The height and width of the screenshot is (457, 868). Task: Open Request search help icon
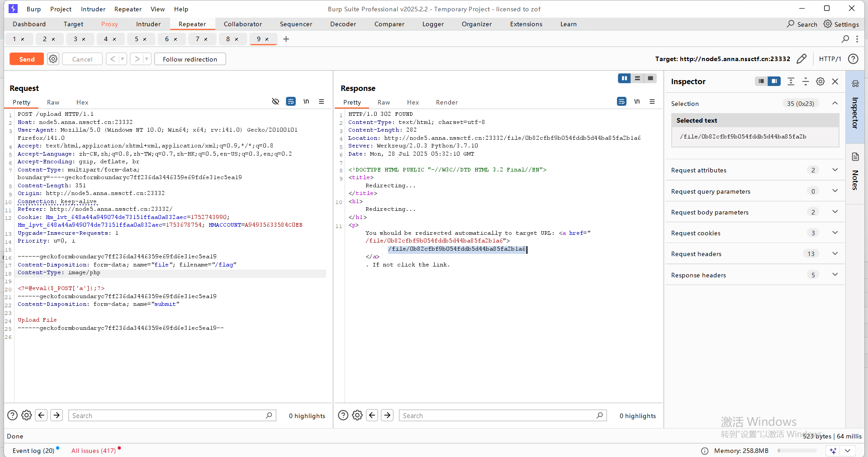(13, 415)
